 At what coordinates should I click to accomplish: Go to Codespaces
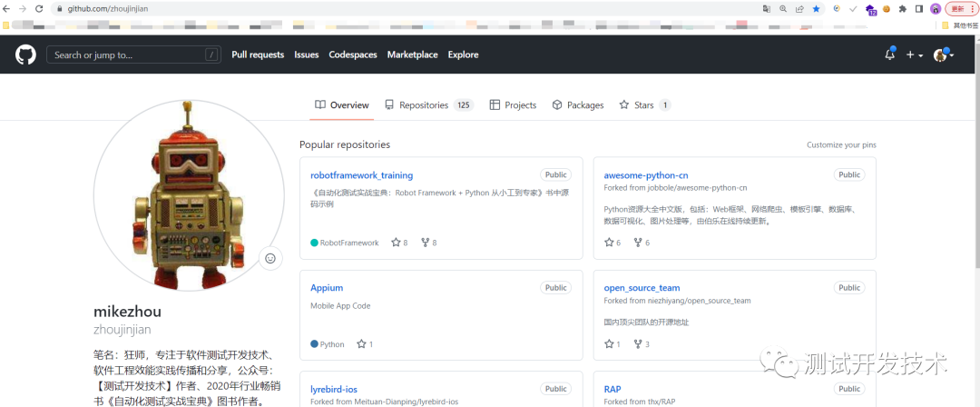[353, 55]
